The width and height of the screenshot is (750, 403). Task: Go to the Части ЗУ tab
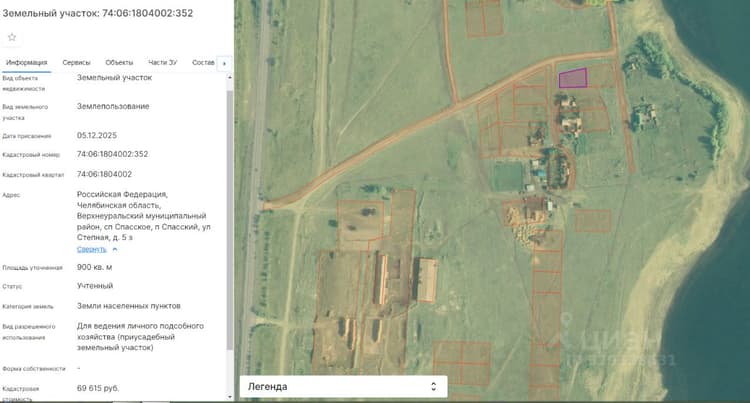[x=162, y=62]
